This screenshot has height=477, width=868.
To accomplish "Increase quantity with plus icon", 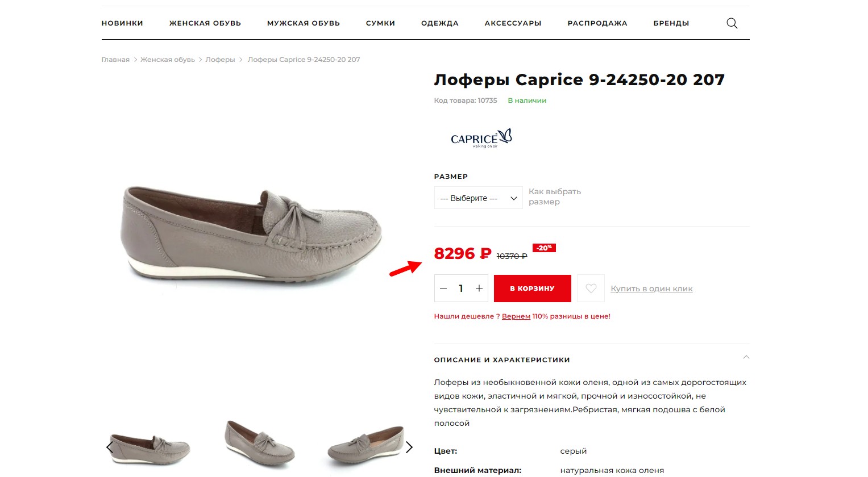I will pyautogui.click(x=479, y=288).
